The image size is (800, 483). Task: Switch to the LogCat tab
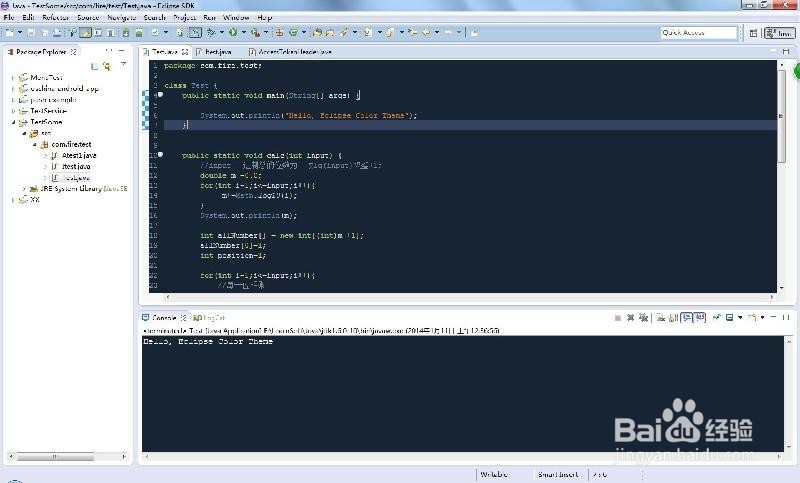(209, 317)
